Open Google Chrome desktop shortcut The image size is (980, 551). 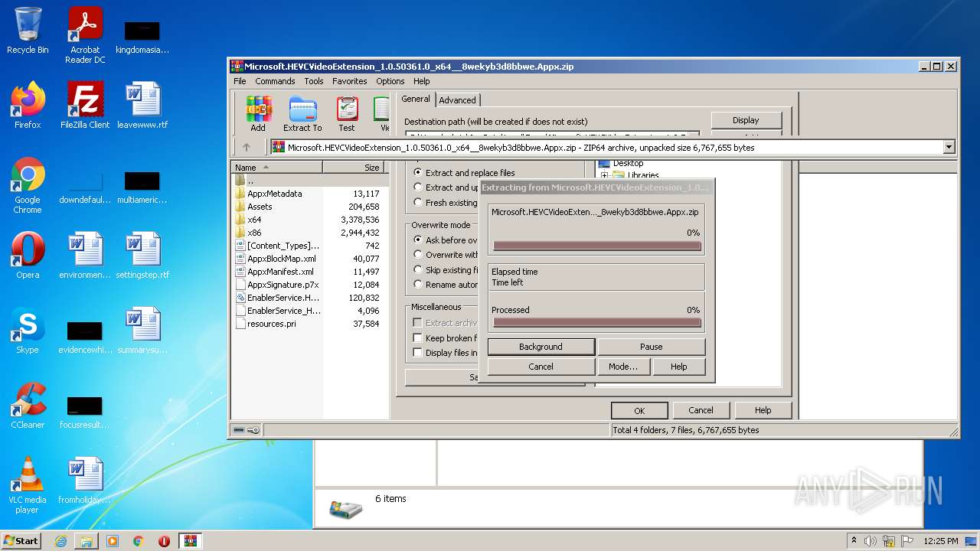click(28, 185)
